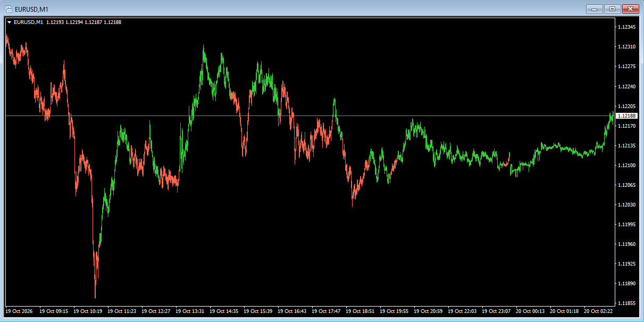Click time axis label 19 Oct 2026
Viewport: 644px width, 322px height.
[x=19, y=311]
